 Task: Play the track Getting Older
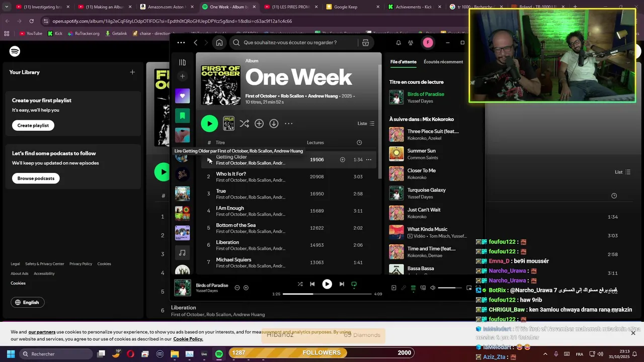(x=209, y=160)
